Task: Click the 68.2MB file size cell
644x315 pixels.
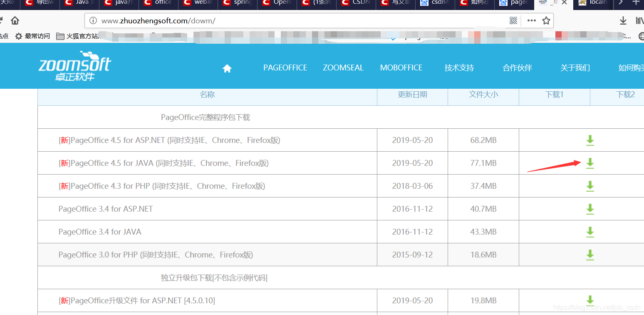Action: coord(483,140)
